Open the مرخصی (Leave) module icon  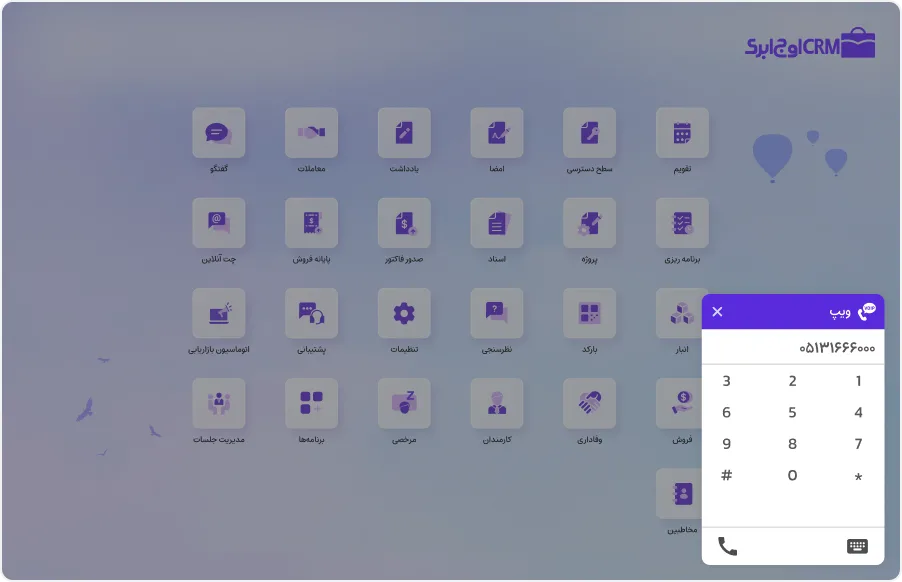point(404,404)
